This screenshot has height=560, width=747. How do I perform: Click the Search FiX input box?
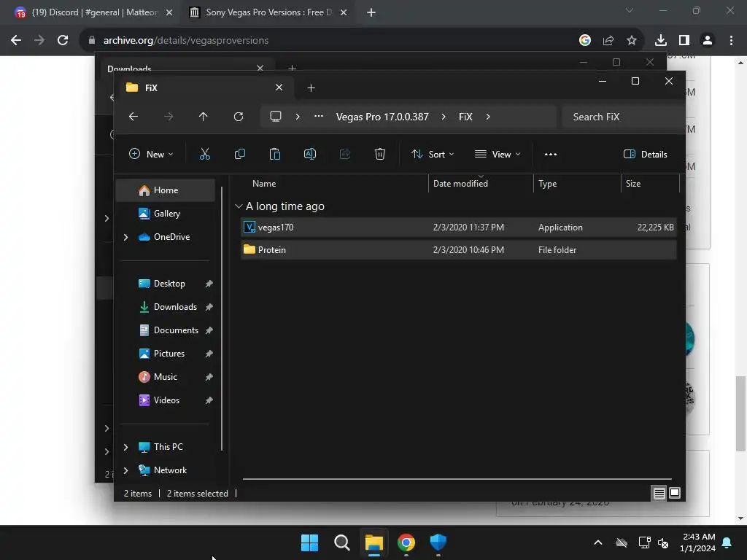point(623,117)
